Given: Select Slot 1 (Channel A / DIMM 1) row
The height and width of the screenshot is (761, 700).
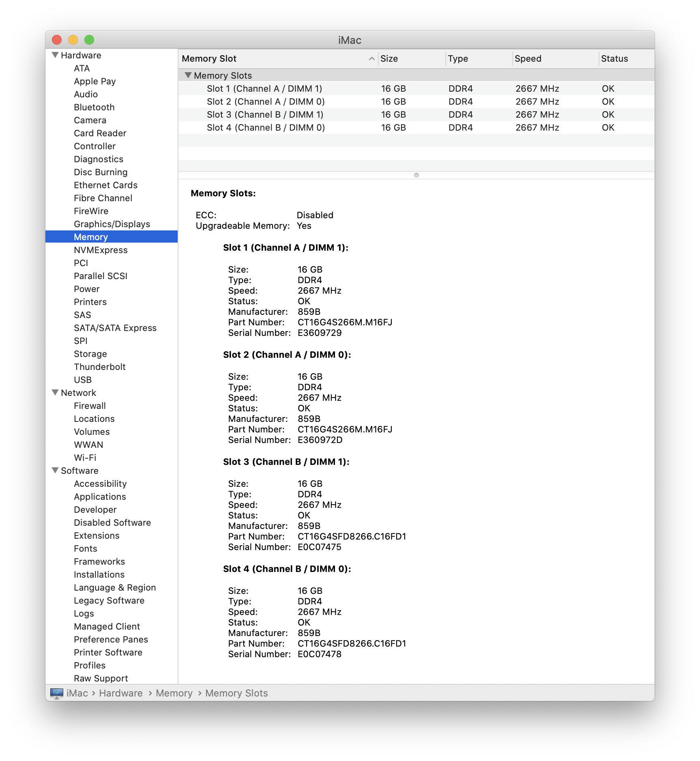Looking at the screenshot, I should point(416,88).
